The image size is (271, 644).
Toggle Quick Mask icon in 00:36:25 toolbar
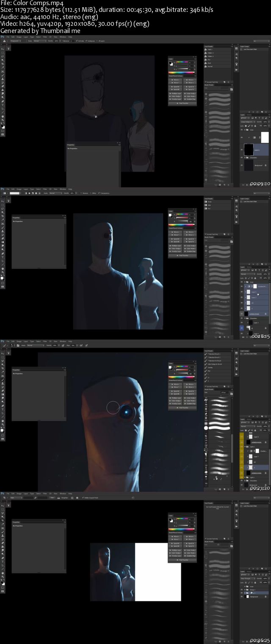(x=3, y=587)
